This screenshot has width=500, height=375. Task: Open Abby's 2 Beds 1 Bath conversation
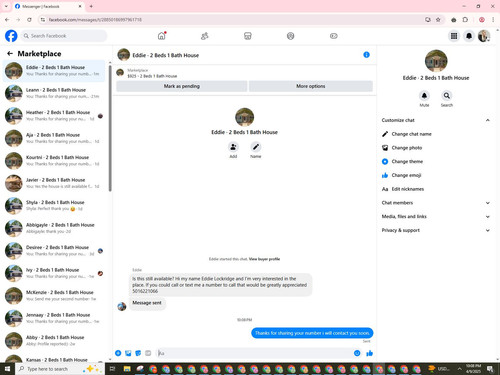coord(53,341)
